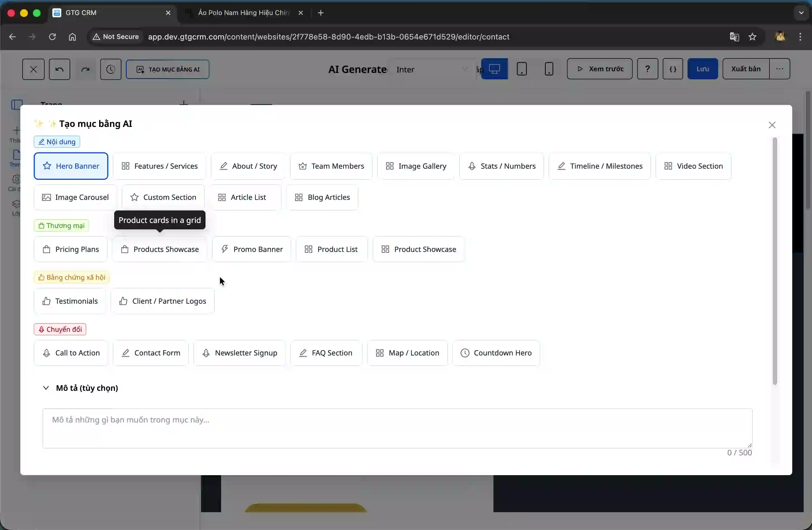Click the undo arrow icon
Screen dimensions: 812x530
click(59, 69)
